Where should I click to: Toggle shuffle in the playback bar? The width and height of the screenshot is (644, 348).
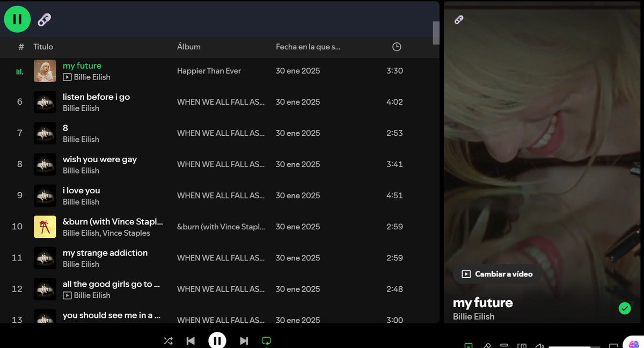[168, 340]
